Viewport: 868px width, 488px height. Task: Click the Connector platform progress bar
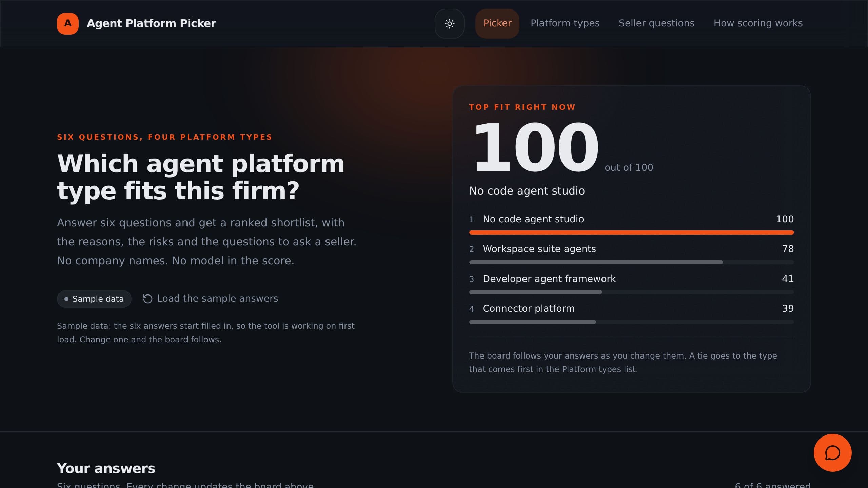[x=631, y=322]
